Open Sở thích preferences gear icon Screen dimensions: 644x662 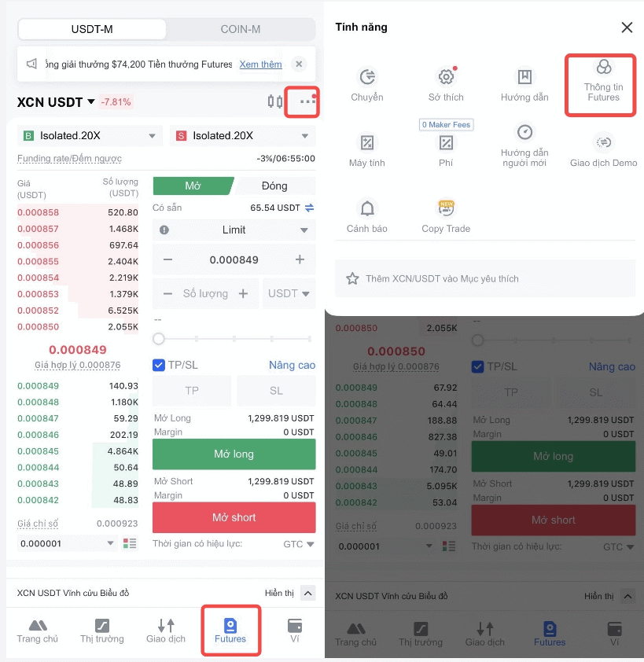pos(446,76)
